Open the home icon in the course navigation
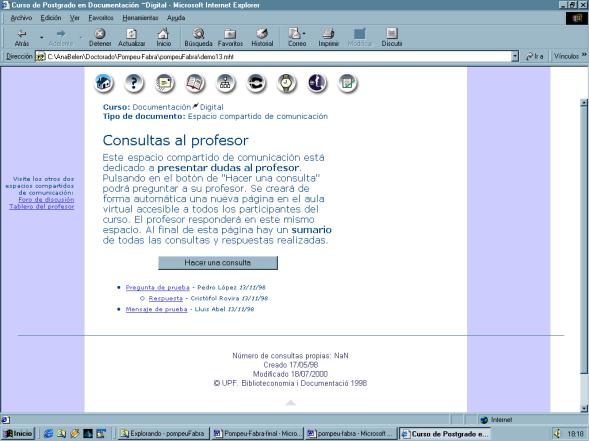The image size is (589, 441). (104, 83)
